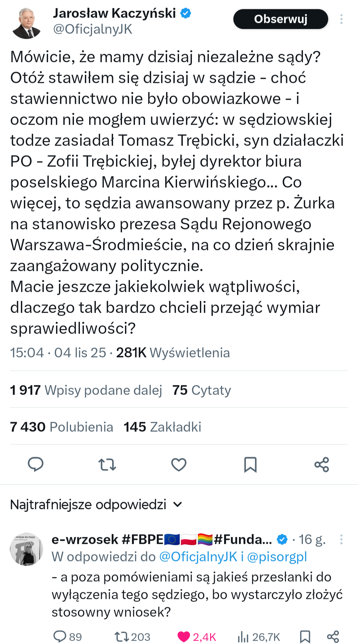Show the 7 430 Polubienia likes list
The image size is (358, 644).
[x=62, y=427]
